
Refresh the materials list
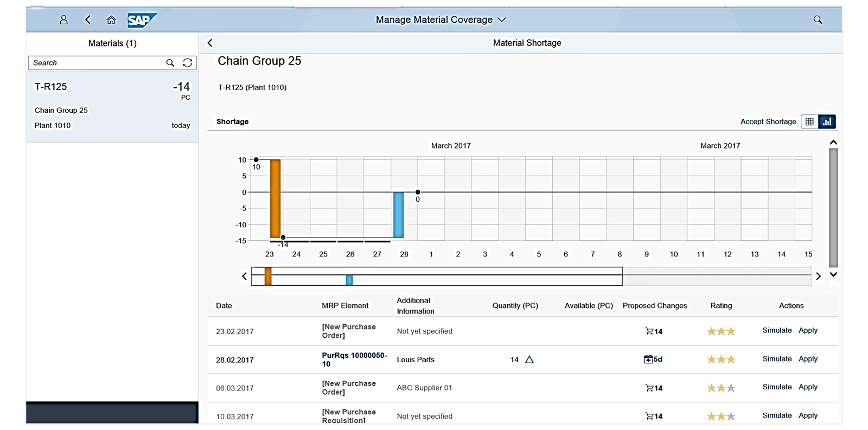point(188,63)
